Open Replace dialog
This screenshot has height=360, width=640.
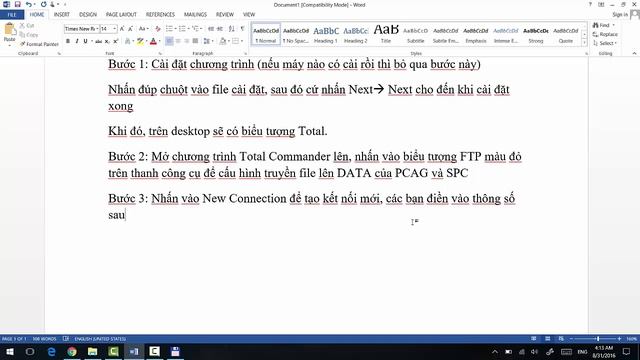click(605, 34)
